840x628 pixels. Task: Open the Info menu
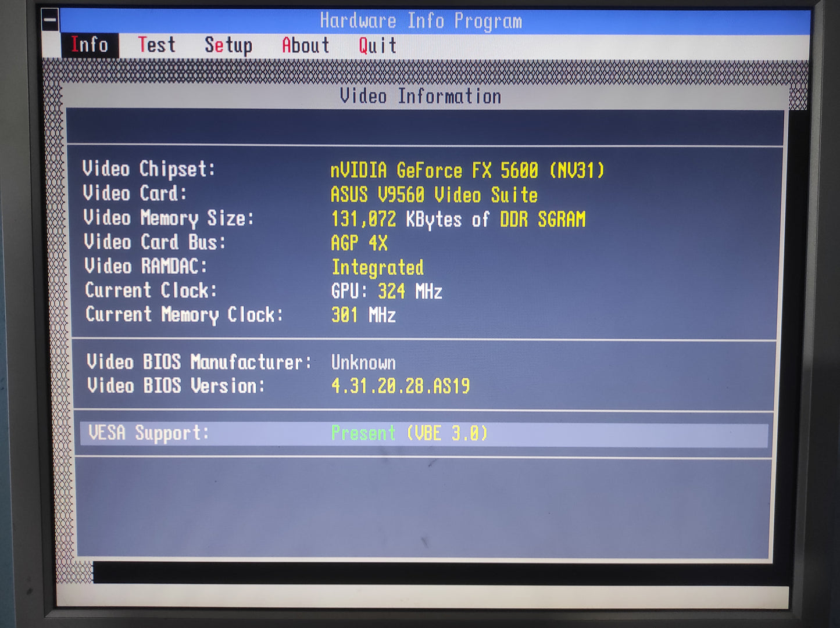tap(89, 45)
